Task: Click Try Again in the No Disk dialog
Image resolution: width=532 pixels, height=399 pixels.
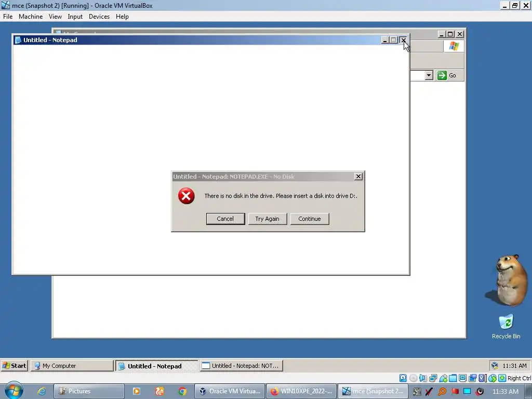Action: click(268, 219)
